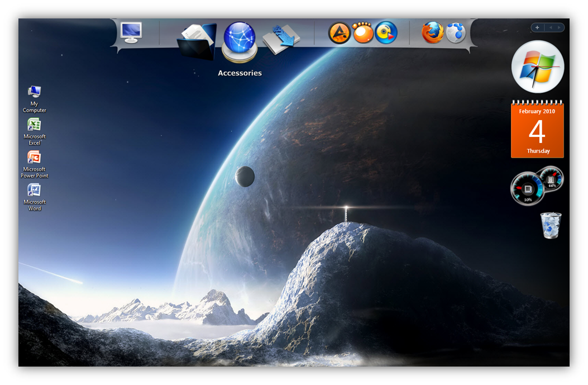Click the February 2010 calendar gadget
This screenshot has width=588, height=385.
coord(537,129)
